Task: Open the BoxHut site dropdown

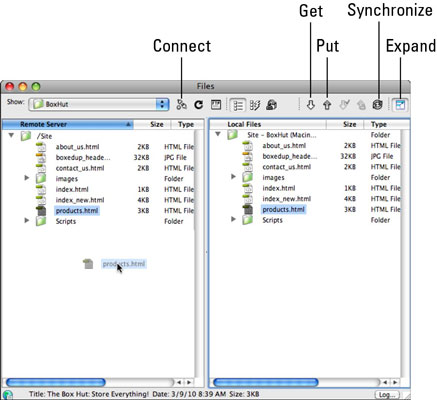Action: [99, 104]
